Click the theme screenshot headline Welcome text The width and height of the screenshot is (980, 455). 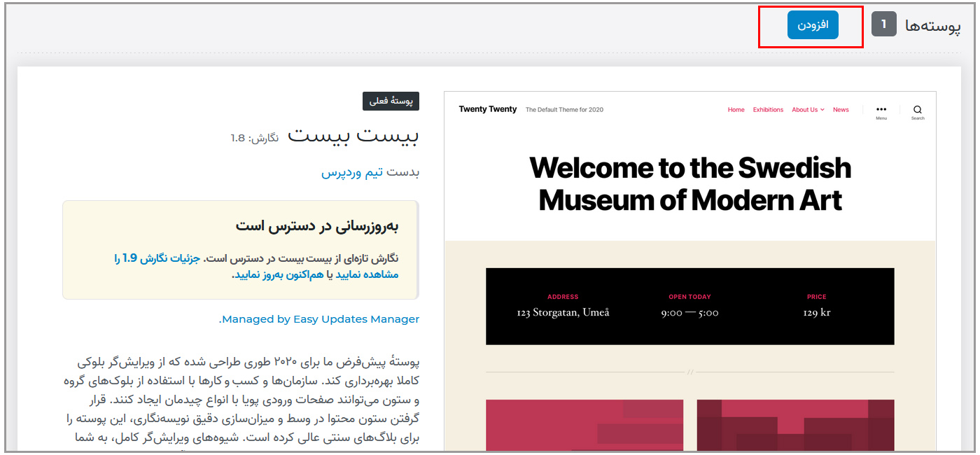point(690,184)
